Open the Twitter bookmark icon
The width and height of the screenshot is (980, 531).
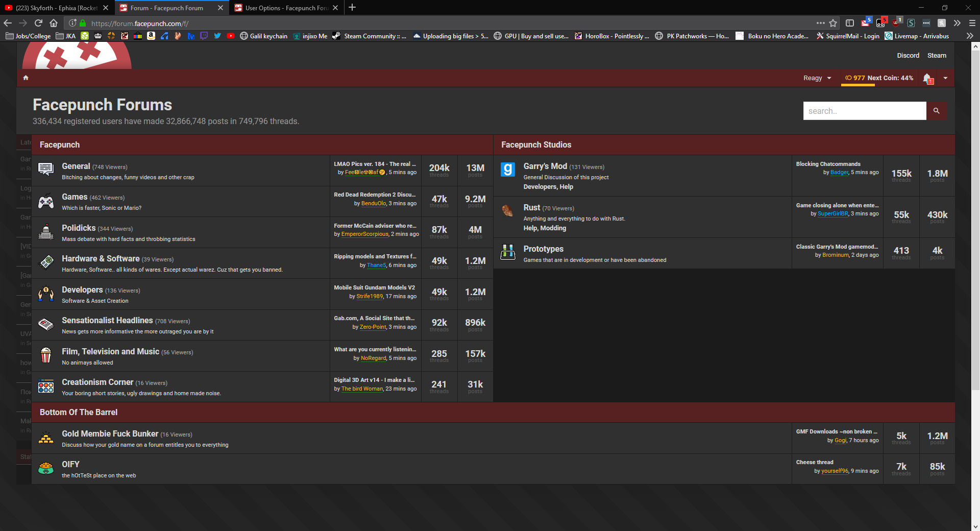tap(217, 36)
